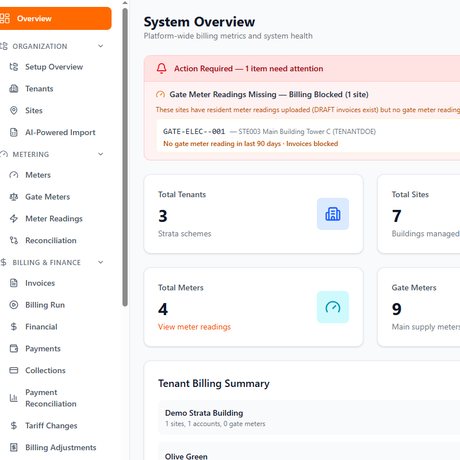
Task: Click the Total Meters gauge icon
Action: pyautogui.click(x=333, y=307)
